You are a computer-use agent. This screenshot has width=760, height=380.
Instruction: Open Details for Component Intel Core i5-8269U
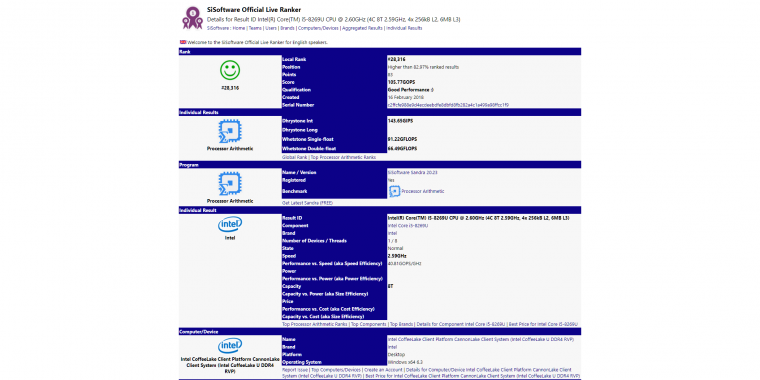coord(461,324)
